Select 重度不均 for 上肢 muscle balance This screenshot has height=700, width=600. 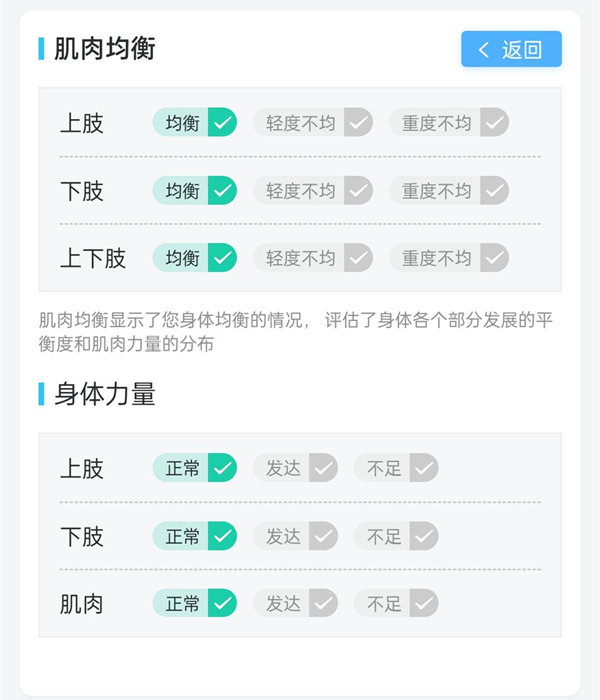point(449,122)
